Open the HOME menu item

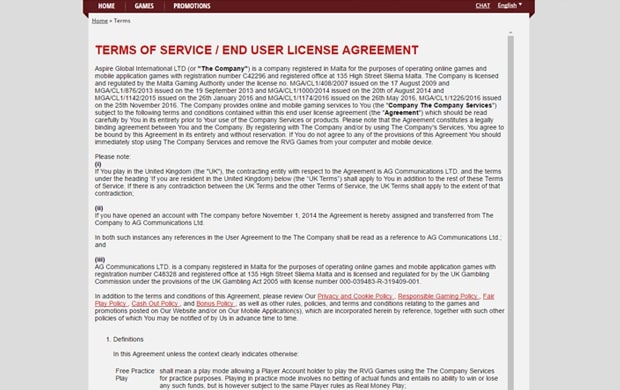[106, 6]
